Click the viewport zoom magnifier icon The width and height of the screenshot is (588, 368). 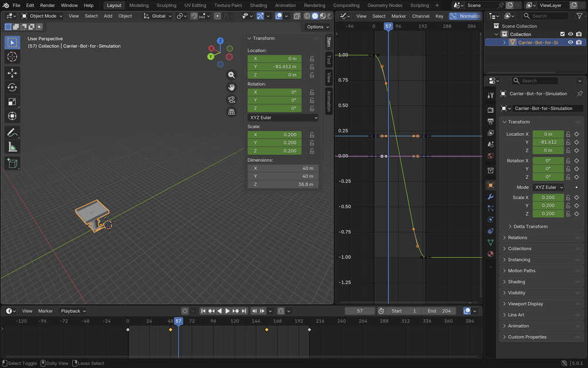[x=231, y=75]
